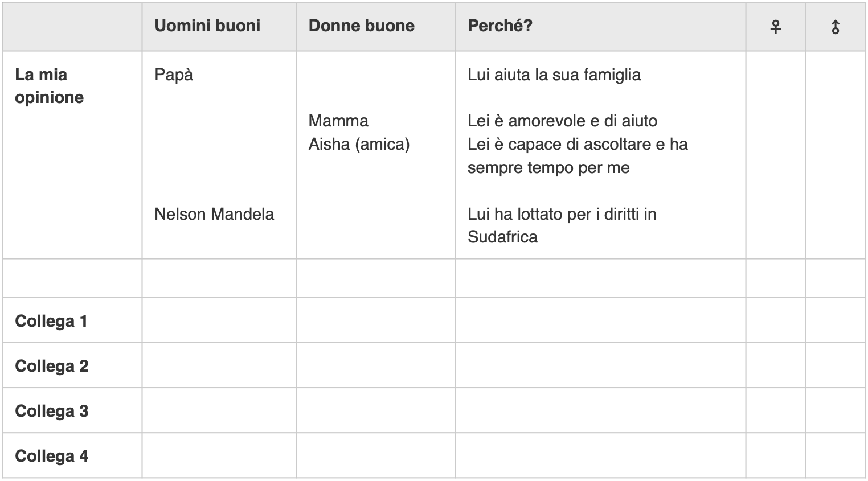Click the "La mia opinione" row label
The width and height of the screenshot is (868, 481).
tap(49, 86)
